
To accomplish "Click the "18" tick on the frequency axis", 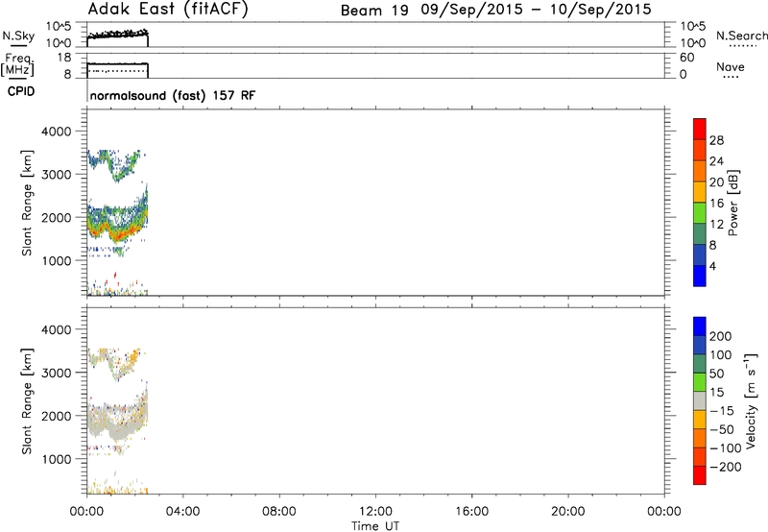I will pyautogui.click(x=64, y=58).
